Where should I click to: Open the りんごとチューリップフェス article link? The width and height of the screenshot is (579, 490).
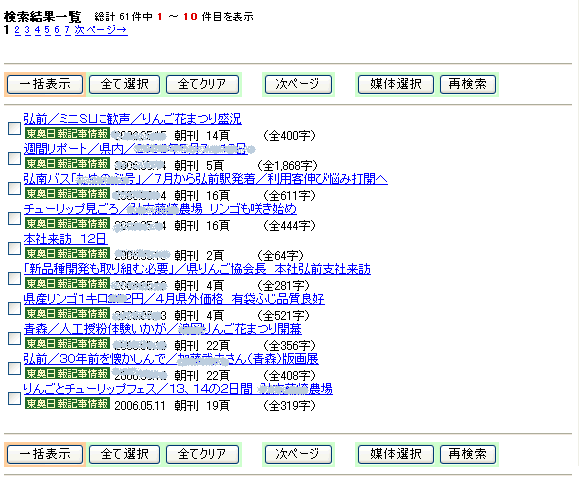(x=178, y=389)
